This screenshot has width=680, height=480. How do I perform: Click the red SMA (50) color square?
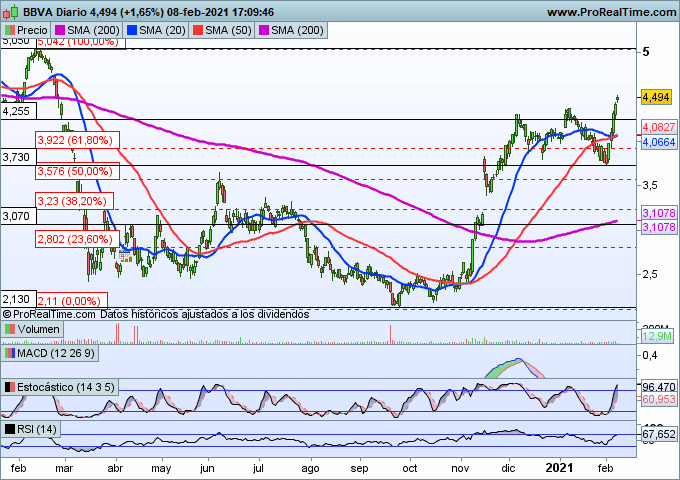(x=198, y=30)
